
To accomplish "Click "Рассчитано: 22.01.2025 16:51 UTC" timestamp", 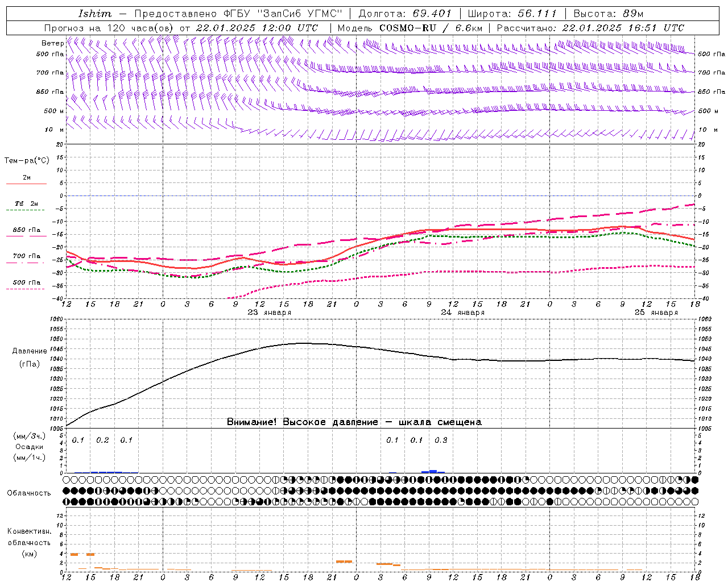I will click(590, 28).
